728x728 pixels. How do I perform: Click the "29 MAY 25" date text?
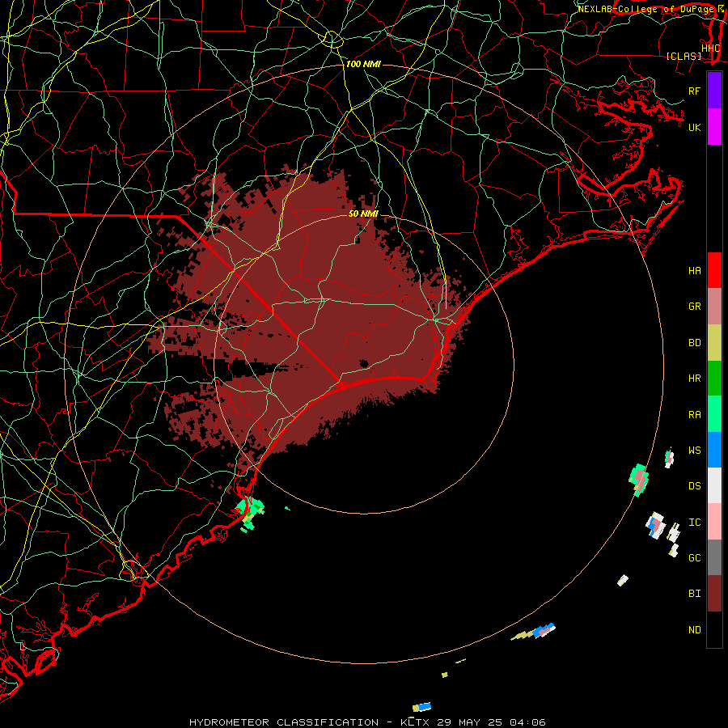(x=470, y=722)
